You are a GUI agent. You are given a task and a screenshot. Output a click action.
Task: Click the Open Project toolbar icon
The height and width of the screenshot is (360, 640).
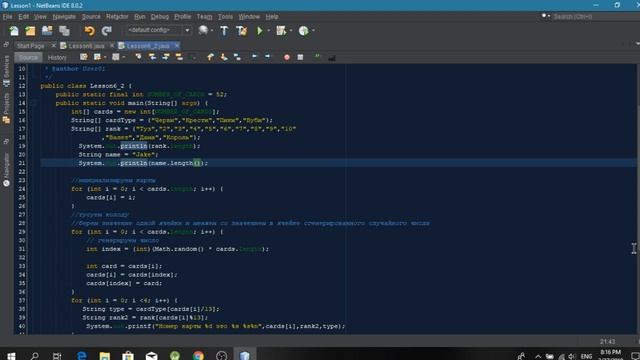[x=47, y=31]
